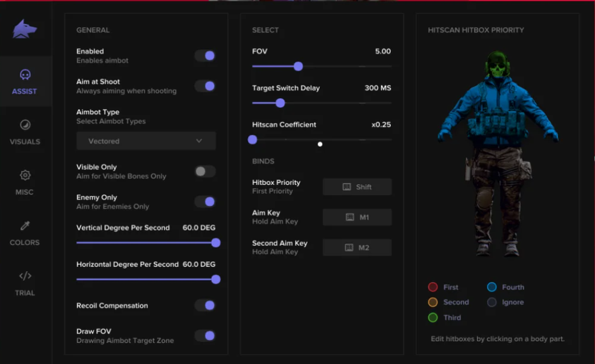Click the FOV value 5.00
This screenshot has height=364, width=595.
[383, 51]
